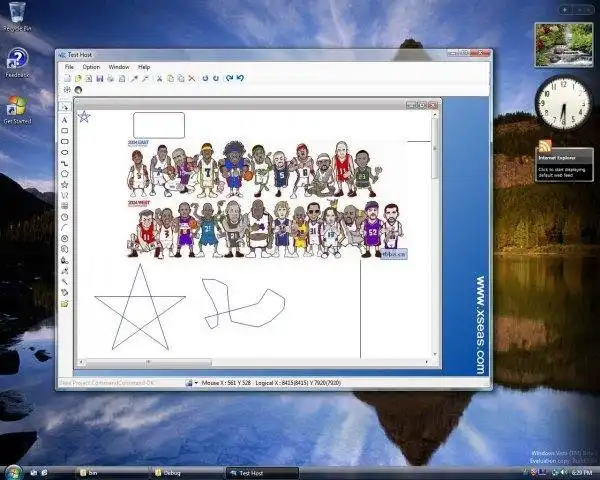Click the vertical scrollbar down arrow in document

(435, 354)
